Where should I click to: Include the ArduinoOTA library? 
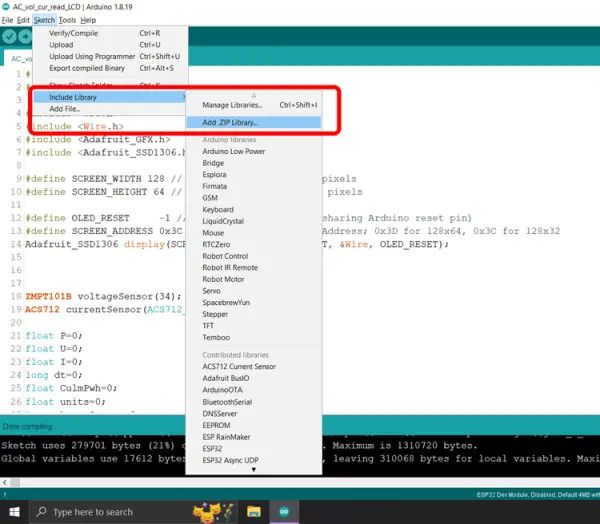254,390
